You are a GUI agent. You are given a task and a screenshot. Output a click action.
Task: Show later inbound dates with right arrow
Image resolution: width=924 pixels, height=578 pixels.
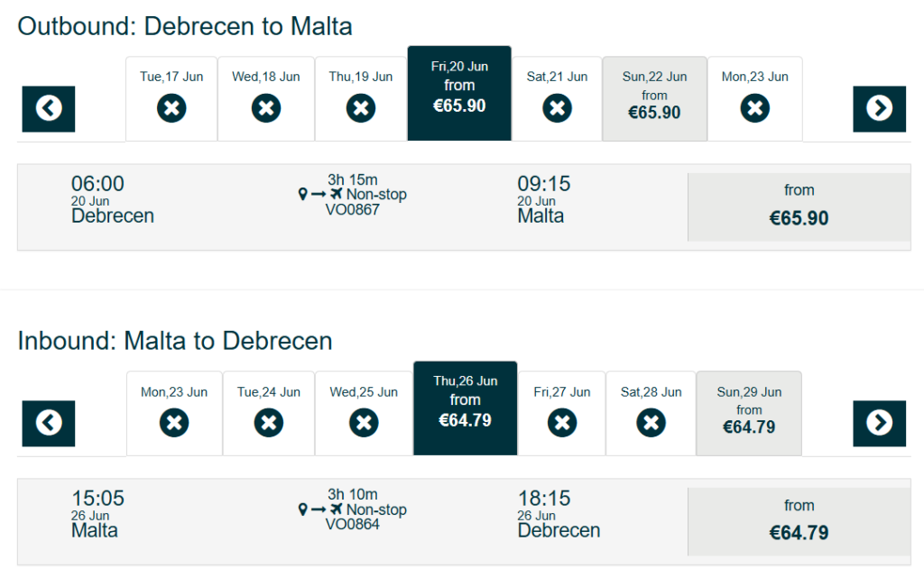pyautogui.click(x=879, y=423)
